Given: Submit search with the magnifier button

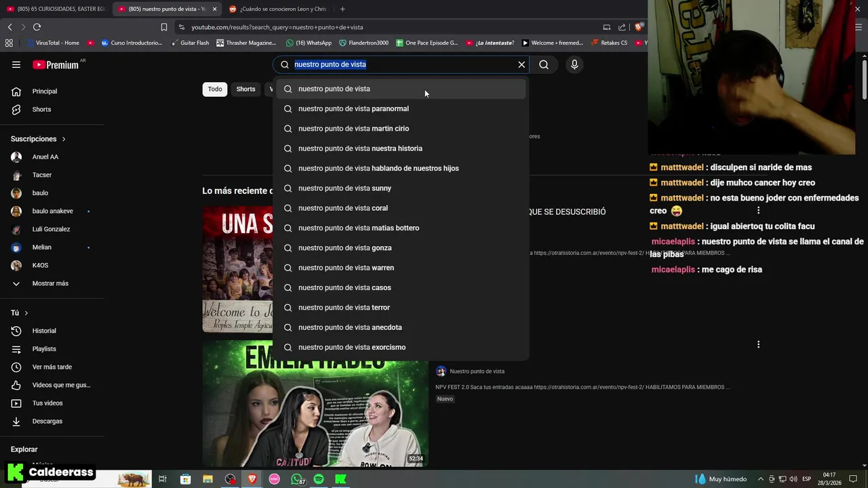Looking at the screenshot, I should coord(544,64).
